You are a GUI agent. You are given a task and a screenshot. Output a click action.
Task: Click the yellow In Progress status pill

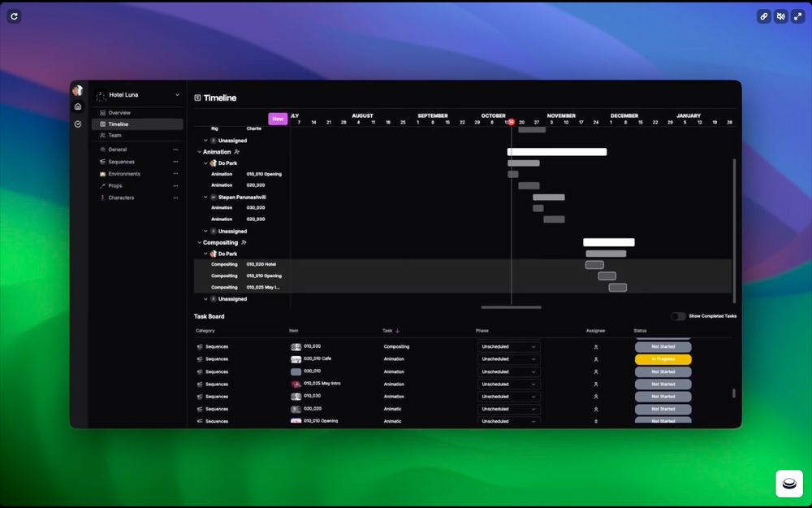coord(663,359)
